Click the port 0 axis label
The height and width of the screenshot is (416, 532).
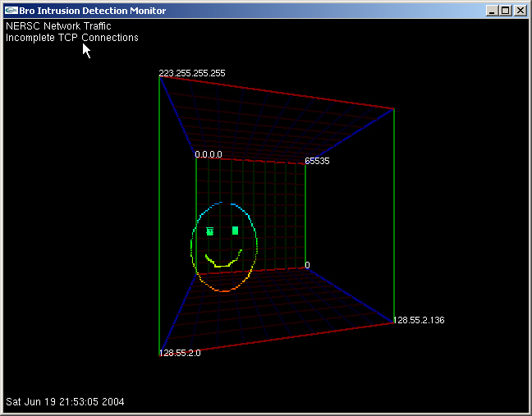308,265
